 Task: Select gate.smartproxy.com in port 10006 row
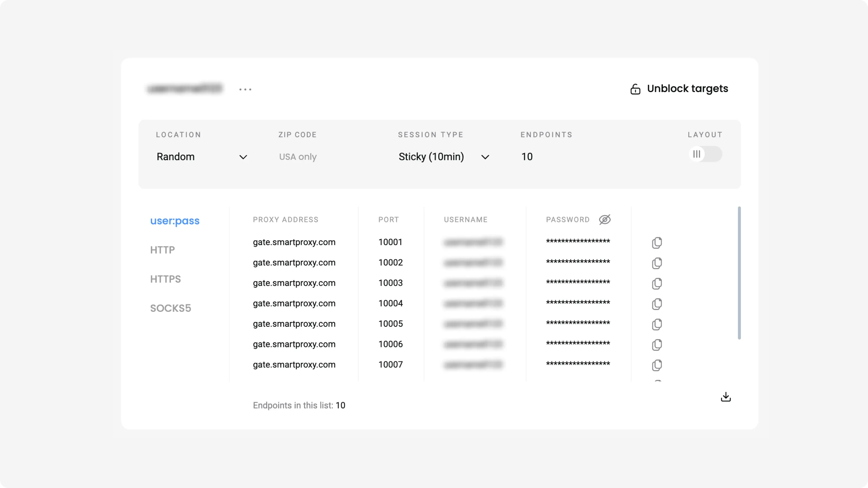click(x=294, y=344)
